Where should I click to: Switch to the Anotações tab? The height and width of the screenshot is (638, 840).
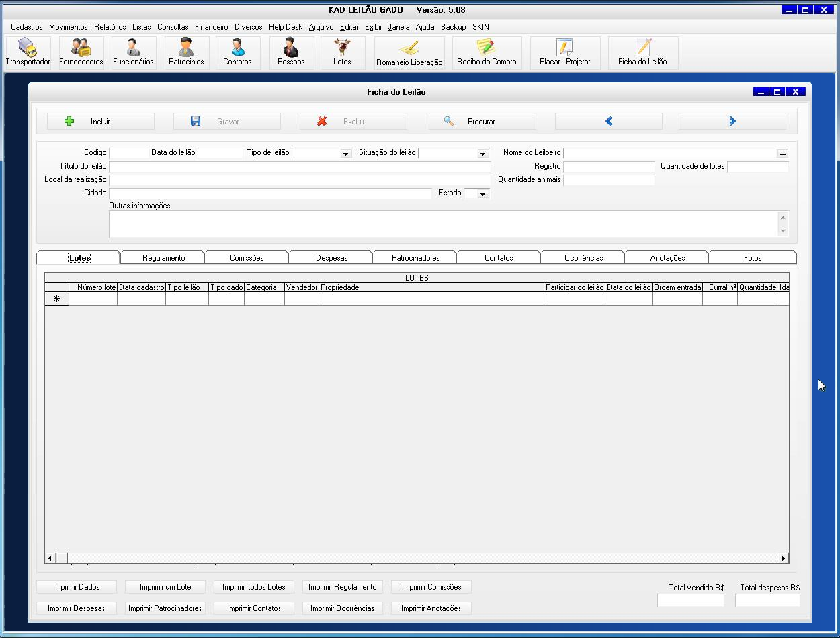667,258
